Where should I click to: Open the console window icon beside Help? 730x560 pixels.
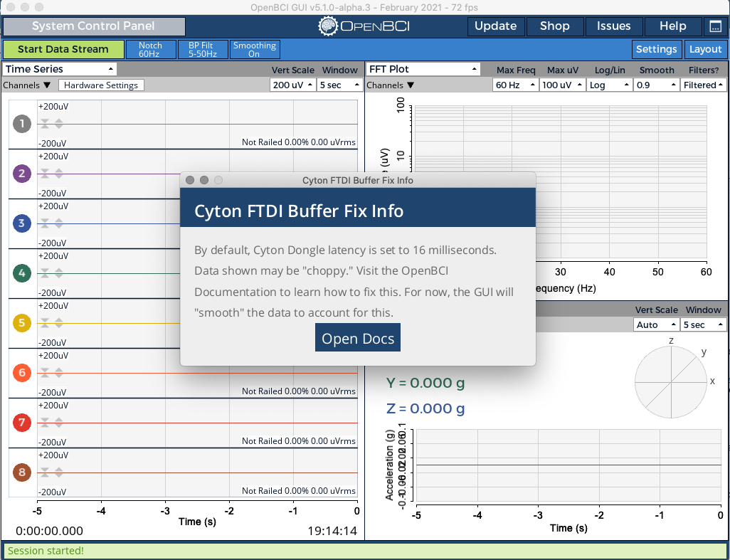tap(715, 26)
